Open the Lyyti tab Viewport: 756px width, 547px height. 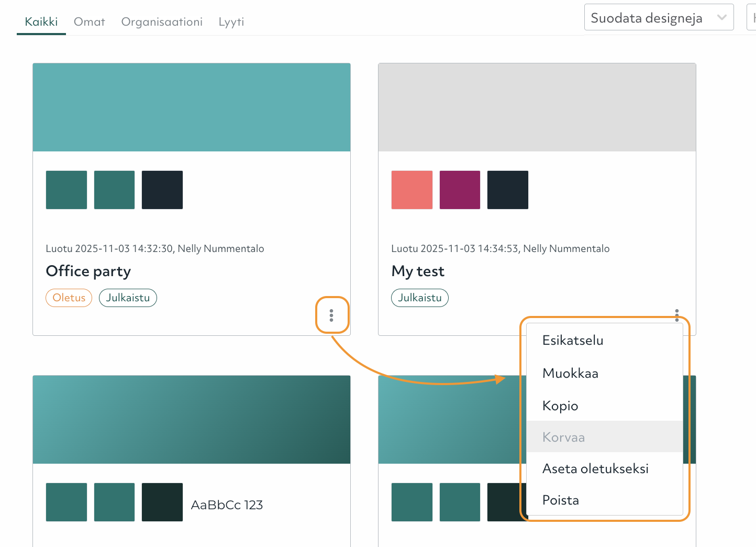231,22
